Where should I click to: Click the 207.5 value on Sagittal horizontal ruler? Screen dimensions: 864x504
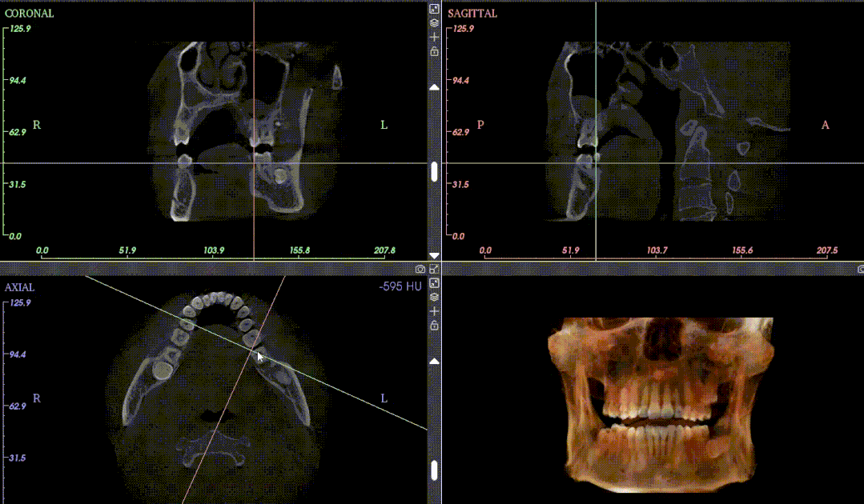(827, 250)
